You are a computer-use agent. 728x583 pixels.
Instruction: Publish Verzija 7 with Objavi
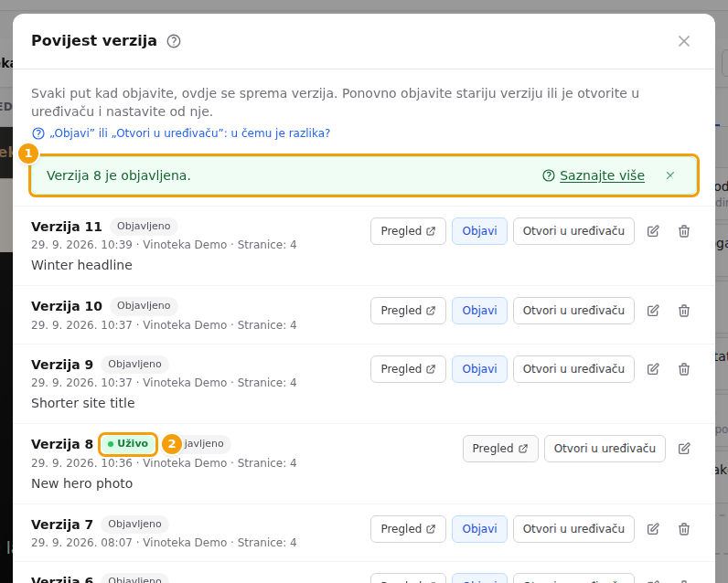479,529
